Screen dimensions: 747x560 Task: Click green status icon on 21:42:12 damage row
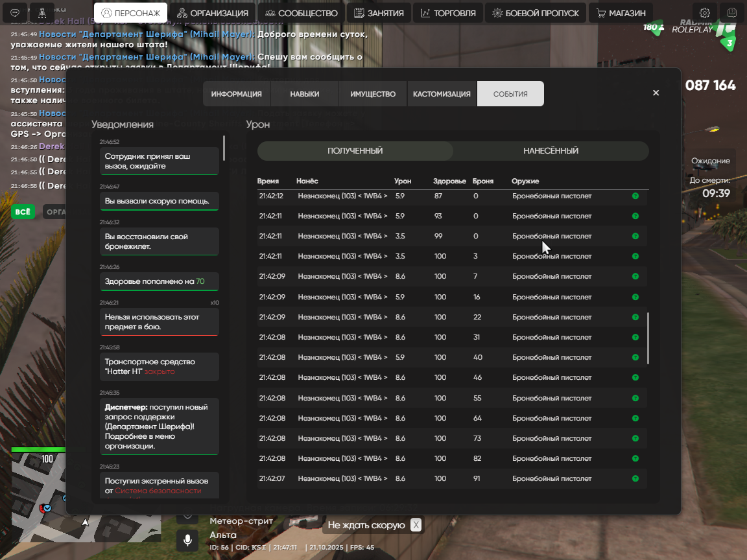point(635,196)
